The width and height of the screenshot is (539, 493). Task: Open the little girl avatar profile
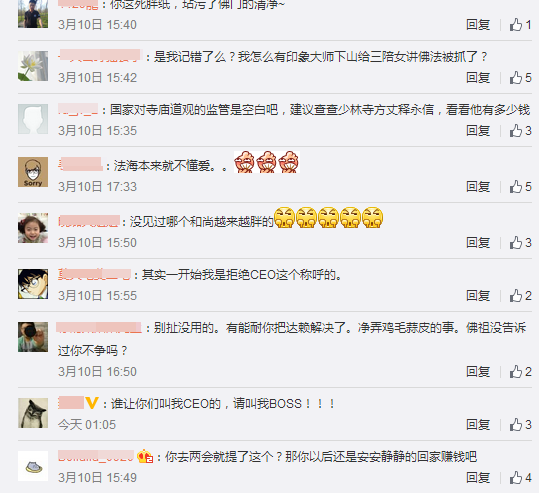(33, 228)
